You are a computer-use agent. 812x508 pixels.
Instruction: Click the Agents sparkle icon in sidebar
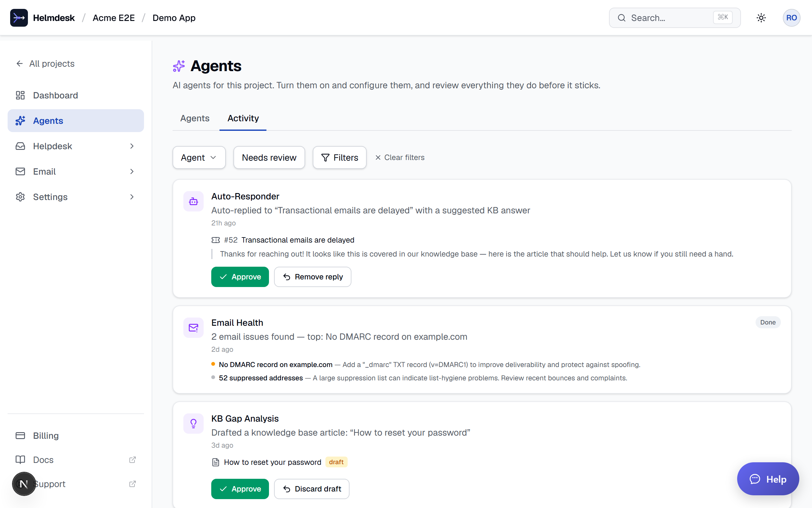coord(20,121)
